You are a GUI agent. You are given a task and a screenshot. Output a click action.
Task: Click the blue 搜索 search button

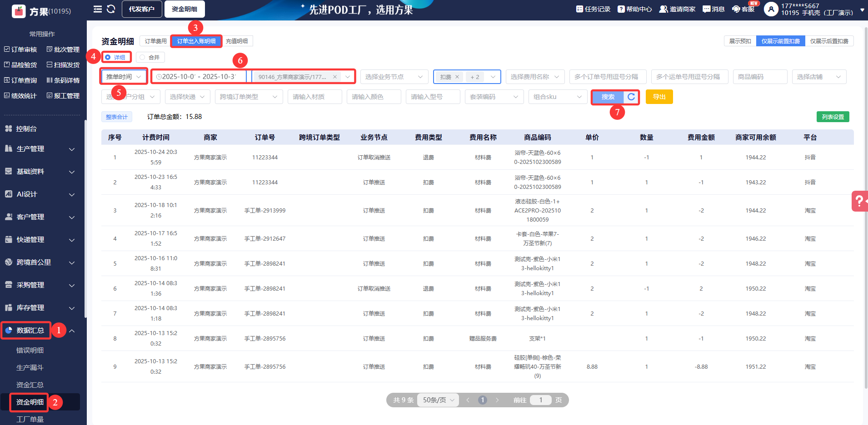tap(608, 97)
